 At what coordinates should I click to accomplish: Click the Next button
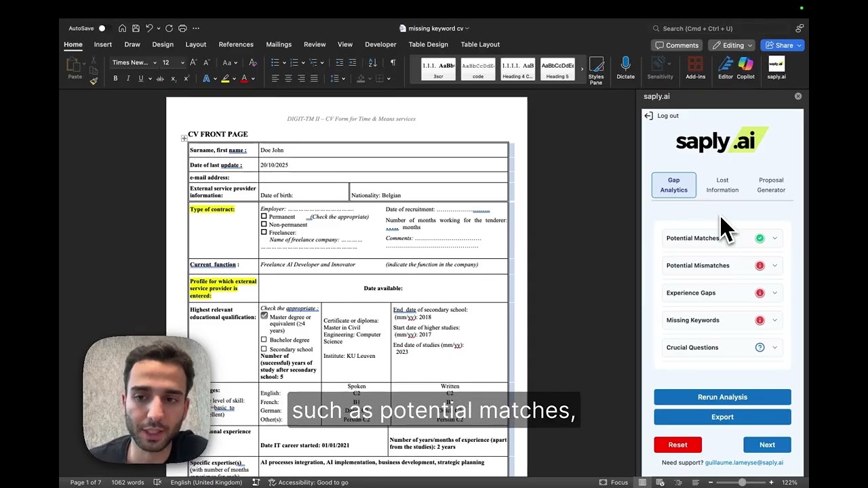767,445
